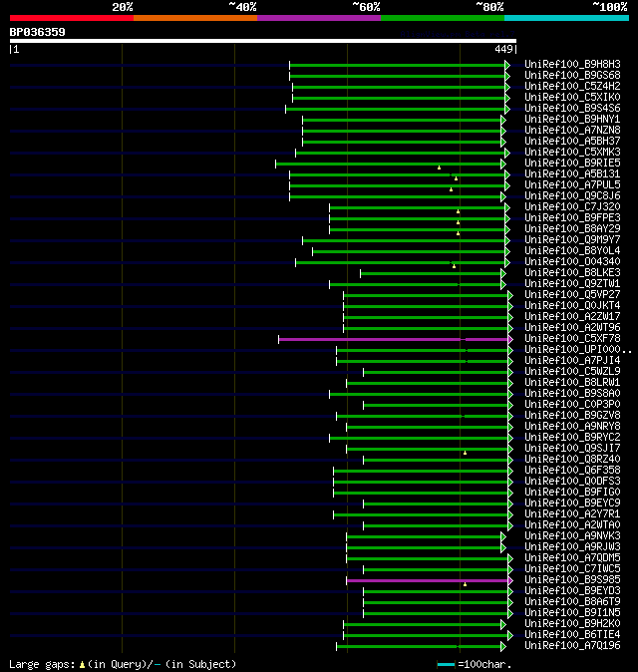The image size is (638, 672).
Task: Select the UniRef100_B9FPE3 entry
Action: pos(572,218)
